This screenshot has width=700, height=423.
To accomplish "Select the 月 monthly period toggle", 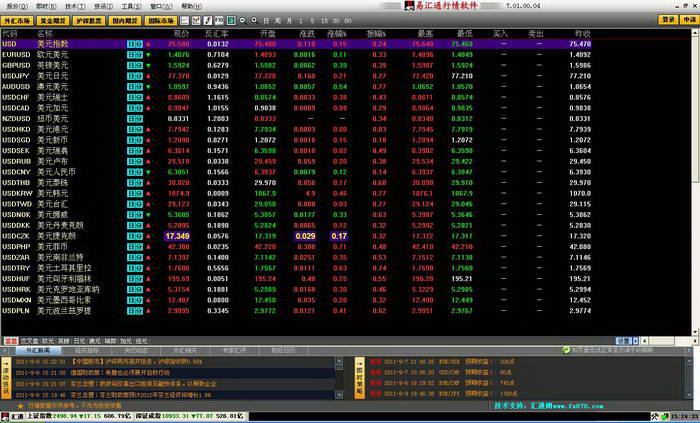I will point(289,21).
